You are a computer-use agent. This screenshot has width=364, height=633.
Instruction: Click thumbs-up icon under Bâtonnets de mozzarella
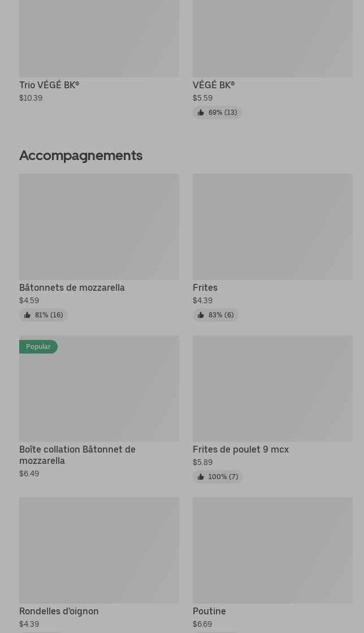[27, 315]
